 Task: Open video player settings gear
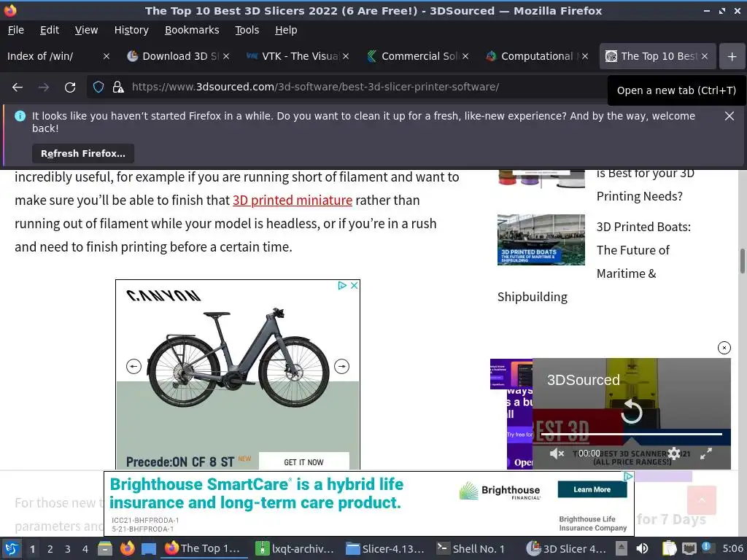pos(674,454)
